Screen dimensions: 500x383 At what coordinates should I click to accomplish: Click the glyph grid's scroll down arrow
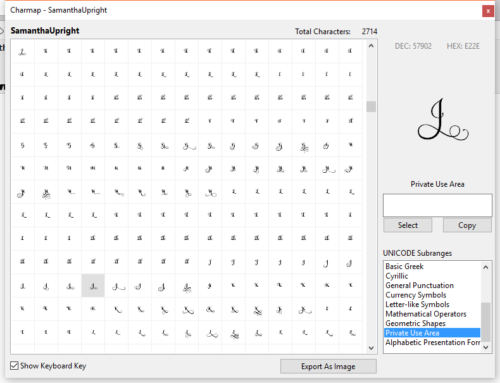(x=371, y=348)
